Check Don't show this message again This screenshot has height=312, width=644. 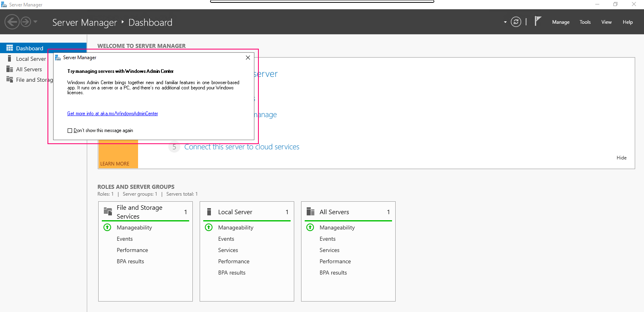[x=70, y=130]
